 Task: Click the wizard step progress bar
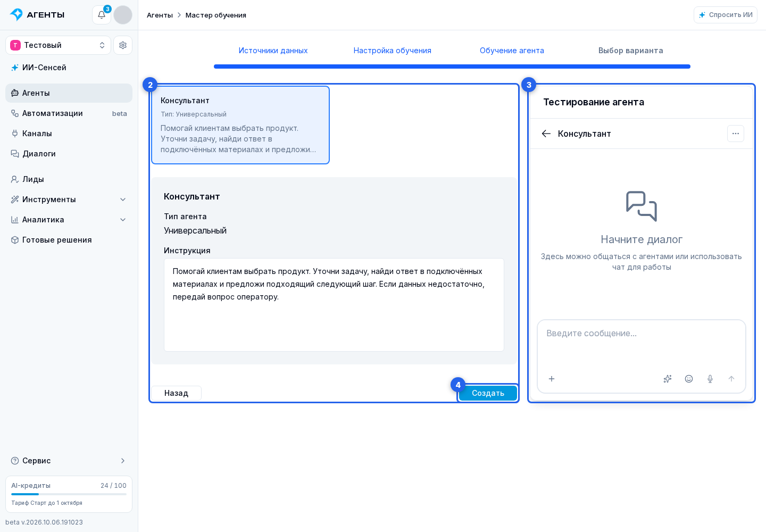click(452, 66)
